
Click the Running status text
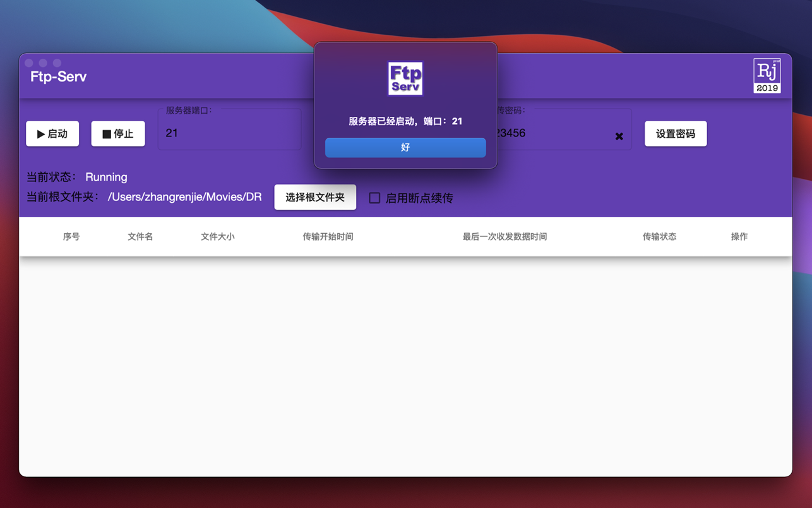(x=106, y=177)
